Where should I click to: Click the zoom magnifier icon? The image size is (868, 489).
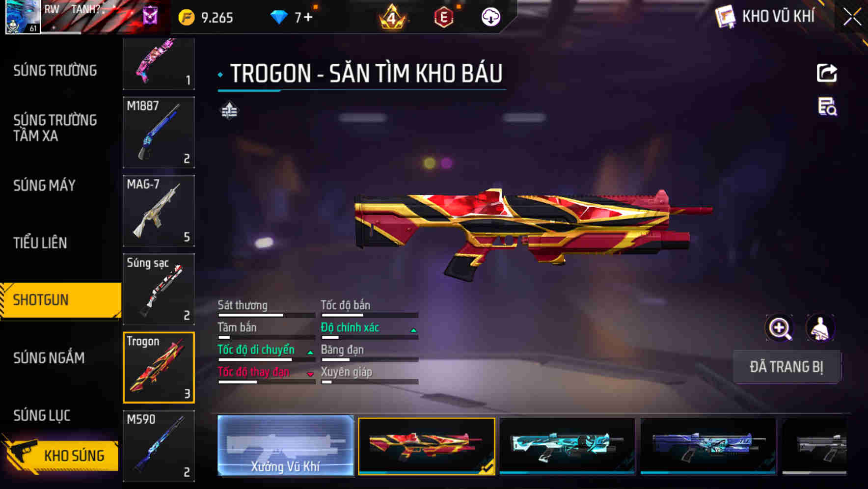[x=780, y=328]
